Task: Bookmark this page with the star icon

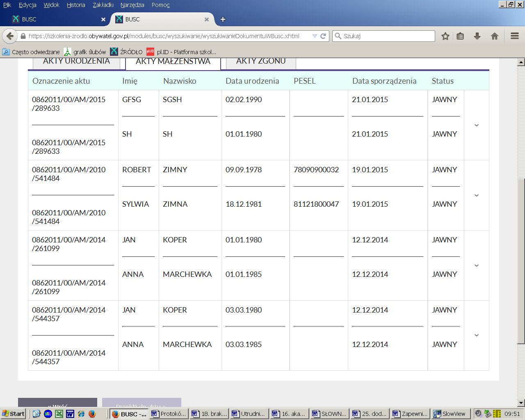Action: [x=445, y=36]
